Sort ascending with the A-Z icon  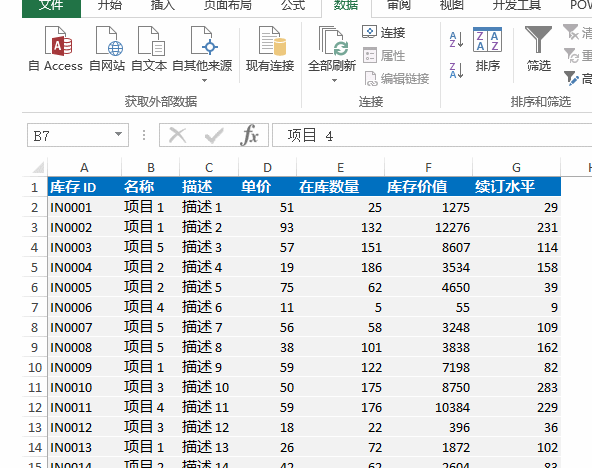pyautogui.click(x=456, y=39)
